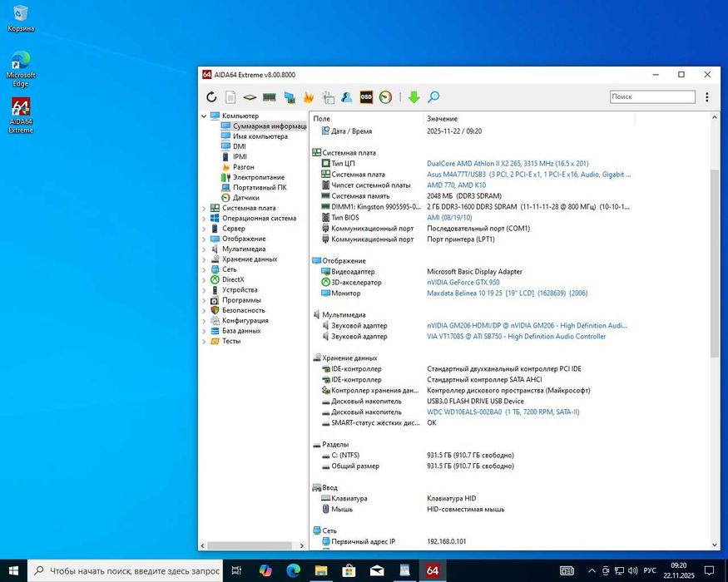Open the SensorPanel gauge icon
This screenshot has width=728, height=582.
pyautogui.click(x=385, y=97)
